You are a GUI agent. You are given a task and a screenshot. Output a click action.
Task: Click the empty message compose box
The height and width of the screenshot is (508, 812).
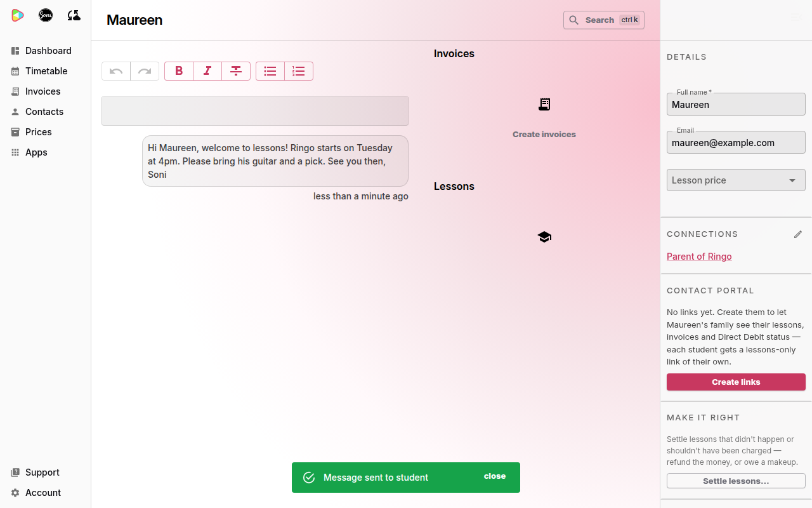click(x=255, y=111)
